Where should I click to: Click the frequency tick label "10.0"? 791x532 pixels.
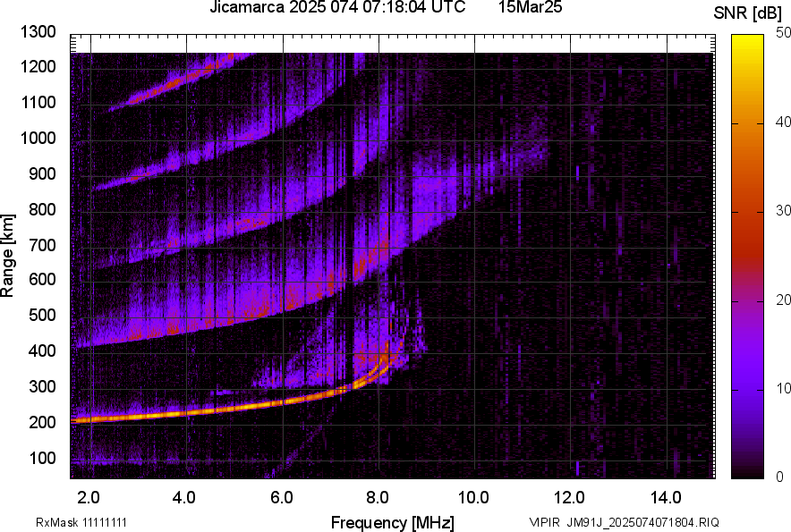tap(473, 498)
